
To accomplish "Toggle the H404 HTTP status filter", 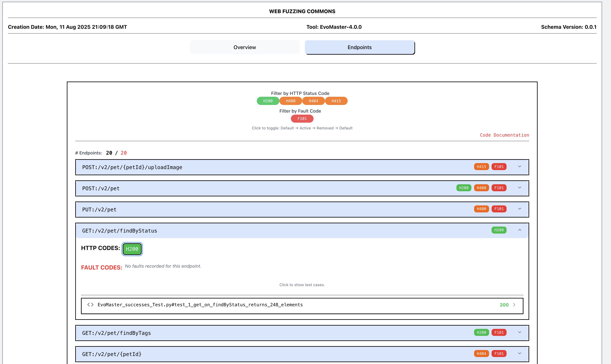I will click(313, 101).
